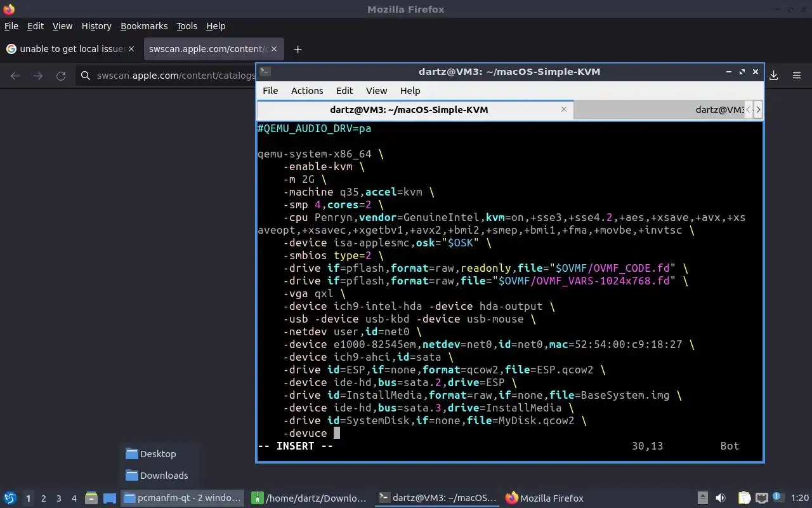Switch to workspace 3 in pager
812x508 pixels.
tap(58, 498)
